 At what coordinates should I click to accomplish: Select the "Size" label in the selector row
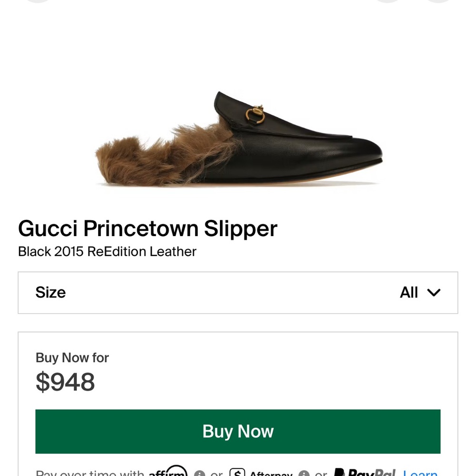(x=50, y=293)
